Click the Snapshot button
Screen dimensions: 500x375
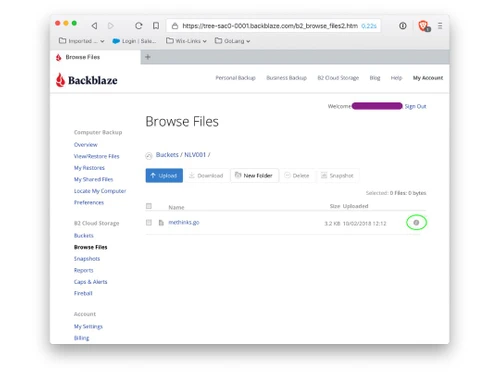click(x=337, y=175)
